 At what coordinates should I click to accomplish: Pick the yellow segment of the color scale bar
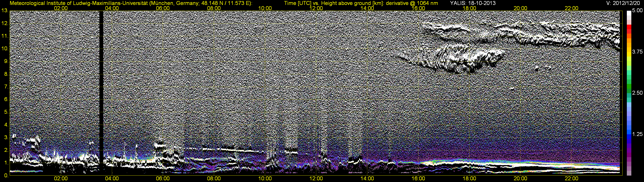[x=629, y=54]
